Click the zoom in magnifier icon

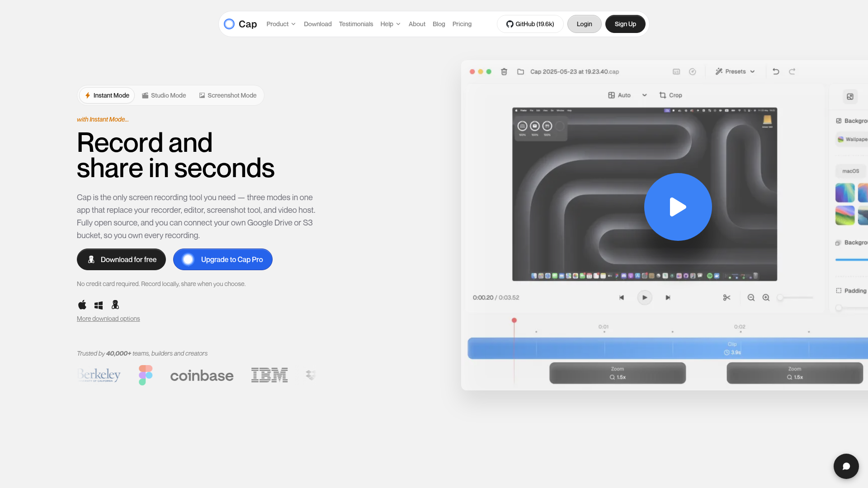tap(766, 297)
